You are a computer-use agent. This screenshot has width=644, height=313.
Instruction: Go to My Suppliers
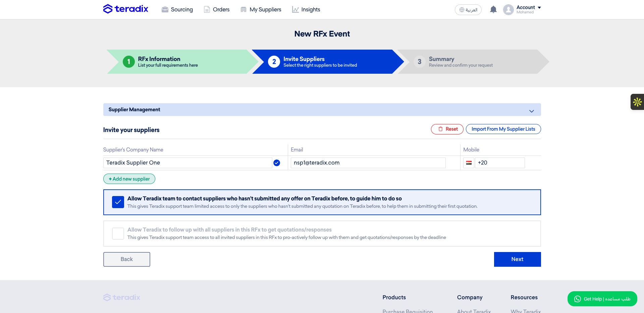261,9
